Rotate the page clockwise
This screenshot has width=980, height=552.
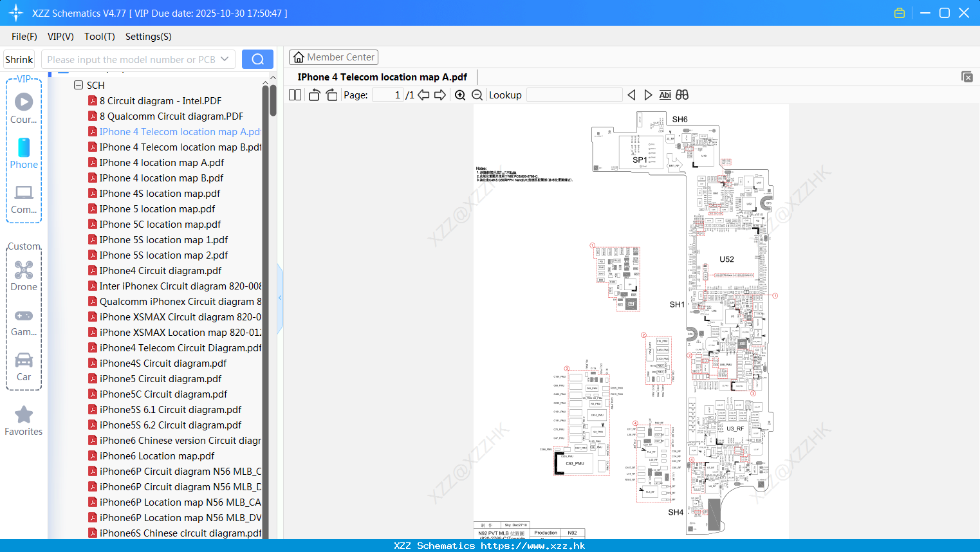click(331, 95)
